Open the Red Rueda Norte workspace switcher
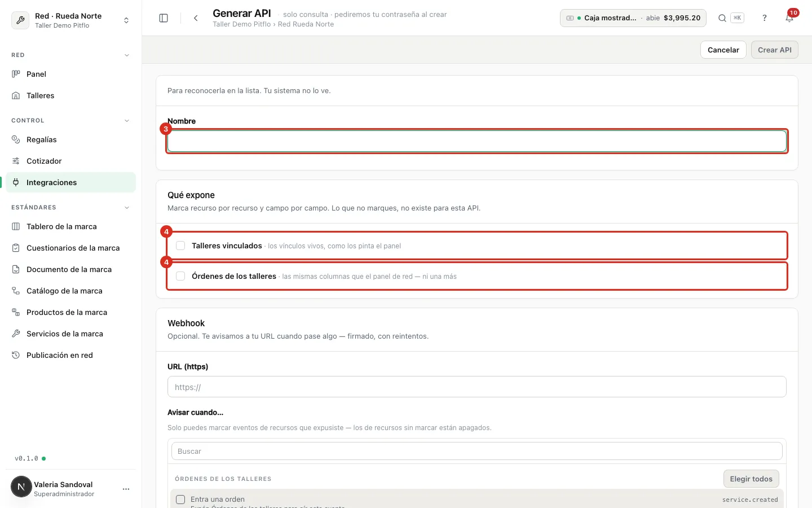The height and width of the screenshot is (508, 812). pos(70,20)
